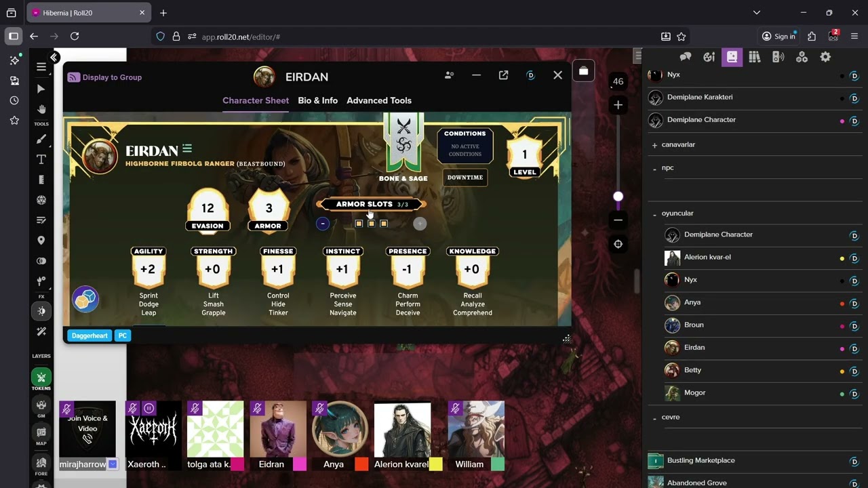Switch to Character Sheet tab
The image size is (868, 488).
pyautogui.click(x=256, y=100)
